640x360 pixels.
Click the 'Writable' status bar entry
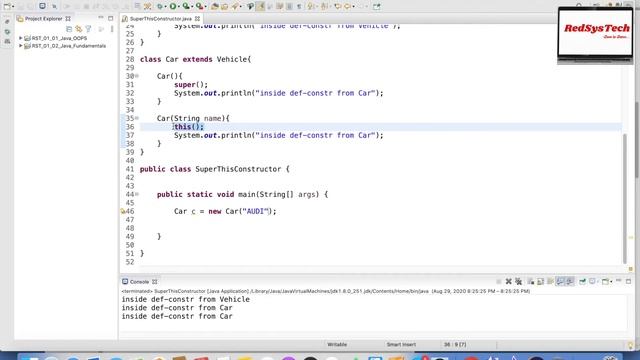pos(337,344)
